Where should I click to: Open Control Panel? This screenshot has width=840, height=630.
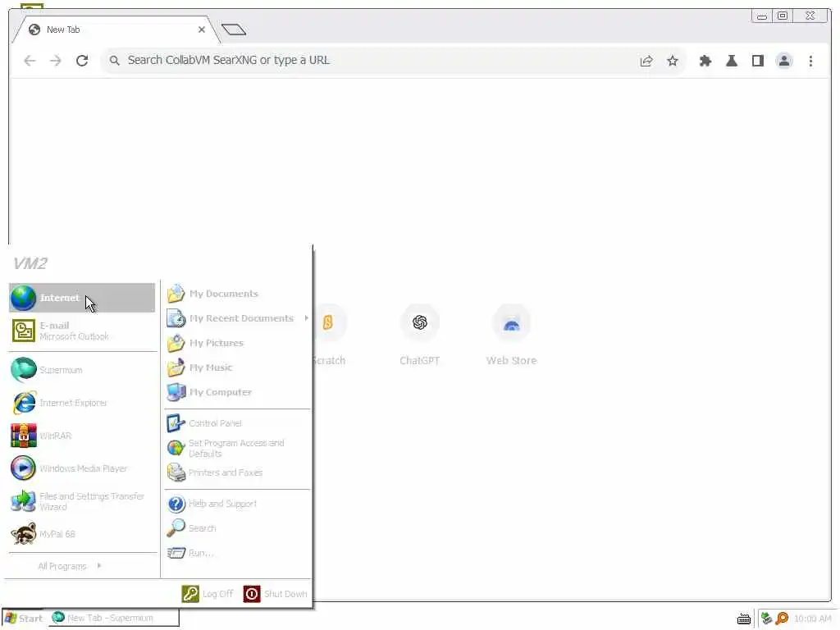(x=237, y=423)
